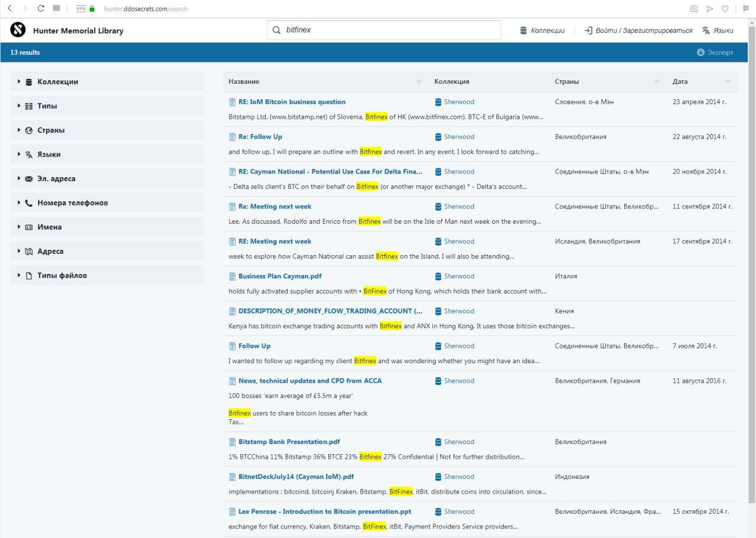The width and height of the screenshot is (756, 538).
Task: Click the magnifier icon in search box
Action: click(x=276, y=30)
